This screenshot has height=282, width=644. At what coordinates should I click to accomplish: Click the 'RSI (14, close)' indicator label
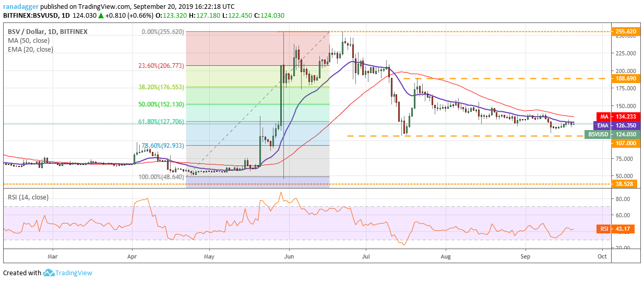pos(28,197)
